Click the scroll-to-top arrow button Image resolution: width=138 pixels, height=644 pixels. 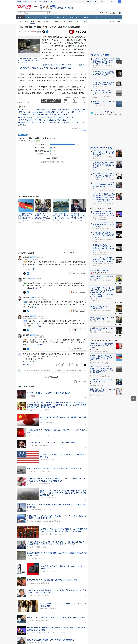point(133,398)
